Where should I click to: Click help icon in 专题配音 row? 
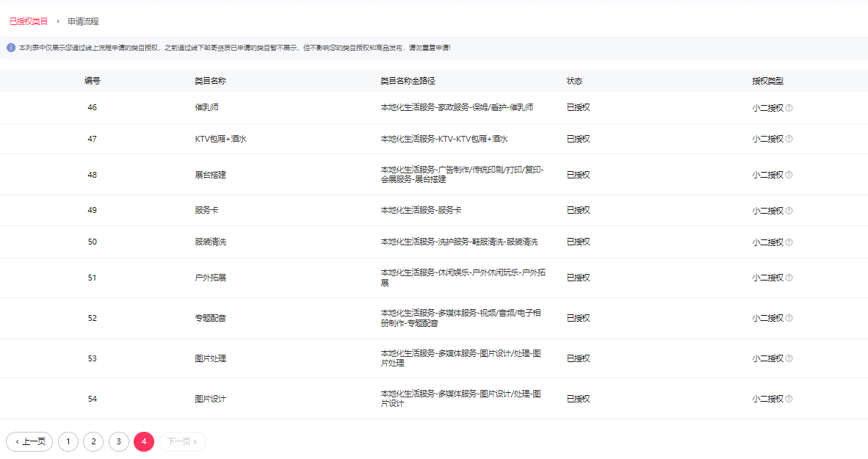(789, 319)
